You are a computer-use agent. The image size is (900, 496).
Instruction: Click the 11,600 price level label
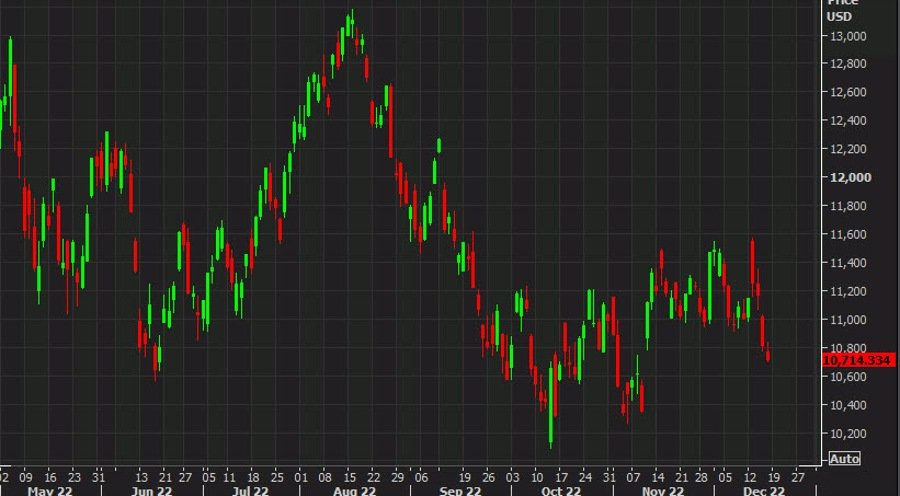point(848,234)
